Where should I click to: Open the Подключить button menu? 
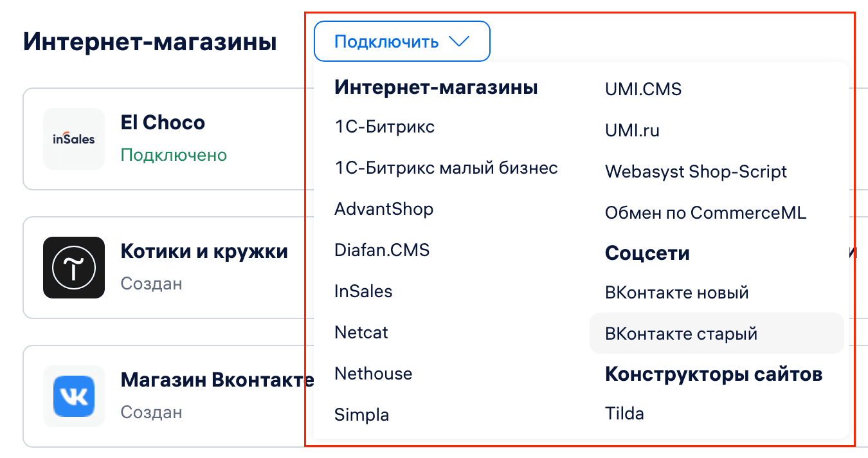(x=386, y=41)
